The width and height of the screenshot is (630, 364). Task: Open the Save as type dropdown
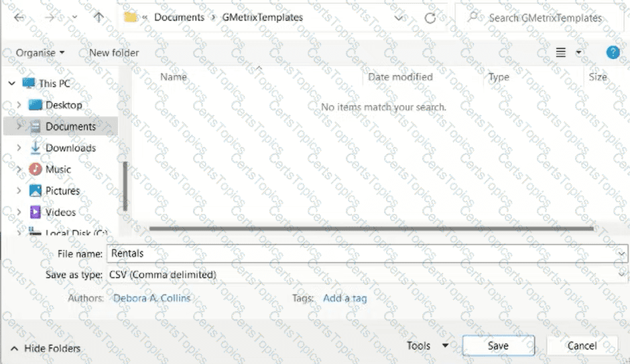click(x=367, y=274)
